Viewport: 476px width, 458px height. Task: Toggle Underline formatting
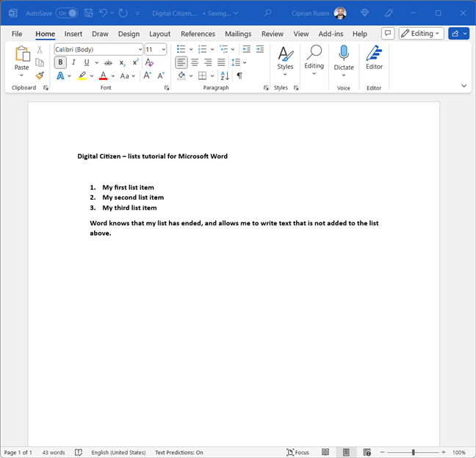(87, 62)
